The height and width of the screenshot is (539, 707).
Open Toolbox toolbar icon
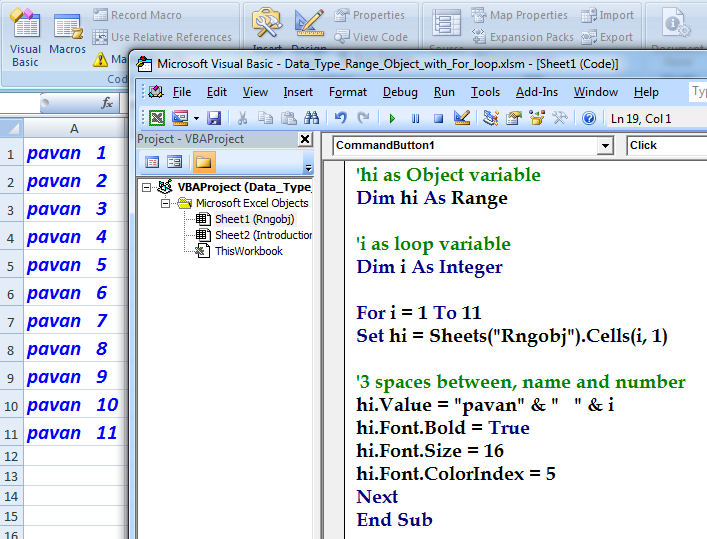pyautogui.click(x=560, y=118)
